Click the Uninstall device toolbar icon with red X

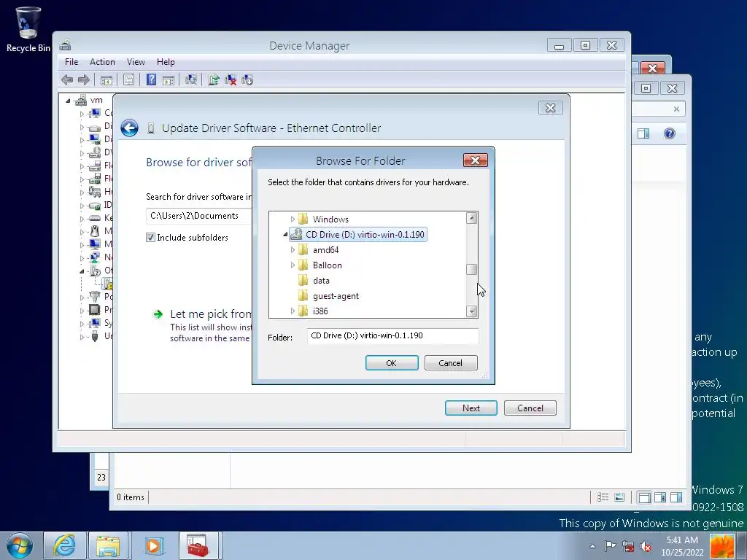click(x=231, y=80)
